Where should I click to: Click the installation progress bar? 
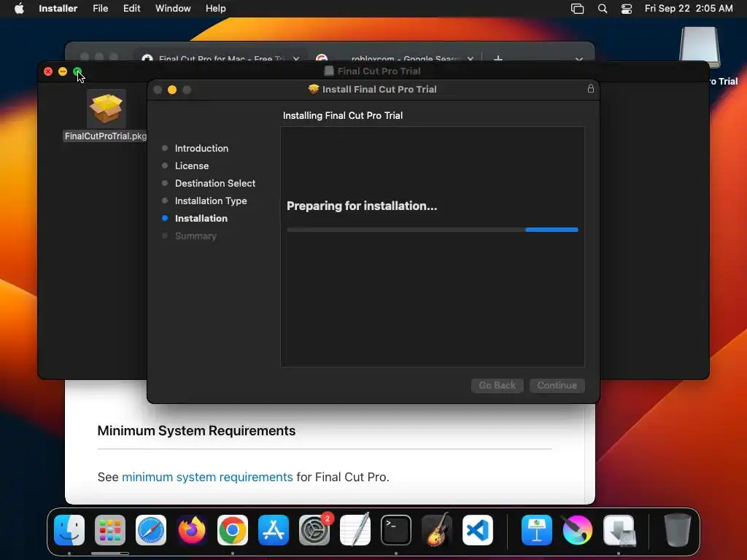pyautogui.click(x=433, y=230)
